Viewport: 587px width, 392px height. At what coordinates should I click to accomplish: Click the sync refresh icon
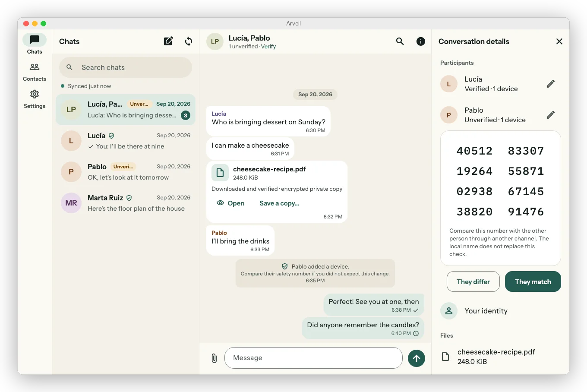pos(189,41)
